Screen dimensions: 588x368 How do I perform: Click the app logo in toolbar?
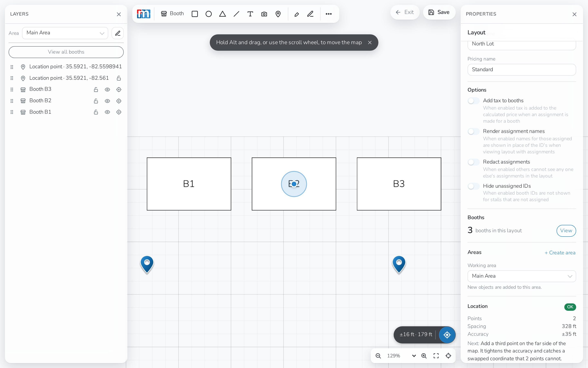point(144,14)
